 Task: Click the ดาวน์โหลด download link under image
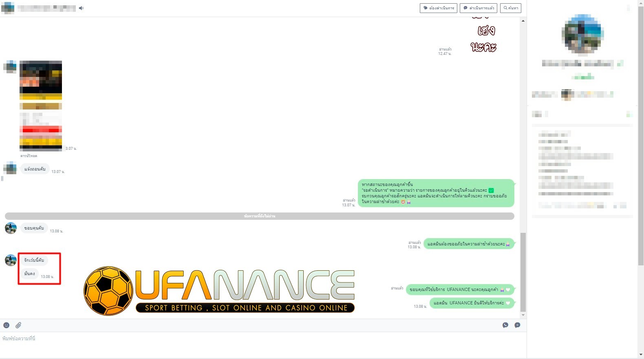click(x=29, y=156)
